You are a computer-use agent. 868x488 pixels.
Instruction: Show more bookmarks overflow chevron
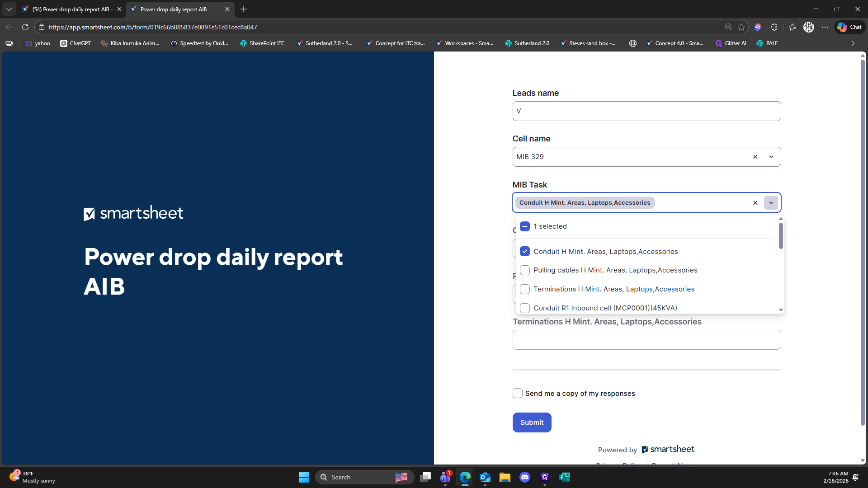[853, 43]
